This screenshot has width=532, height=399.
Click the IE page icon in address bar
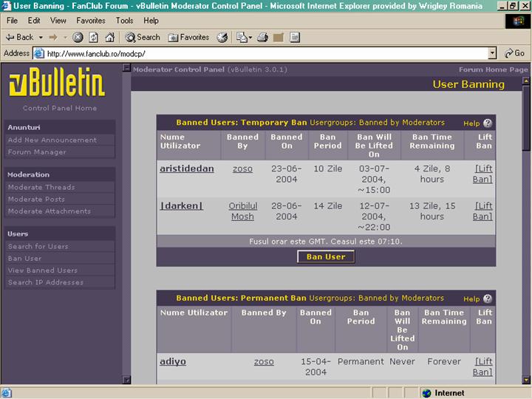pyautogui.click(x=40, y=54)
